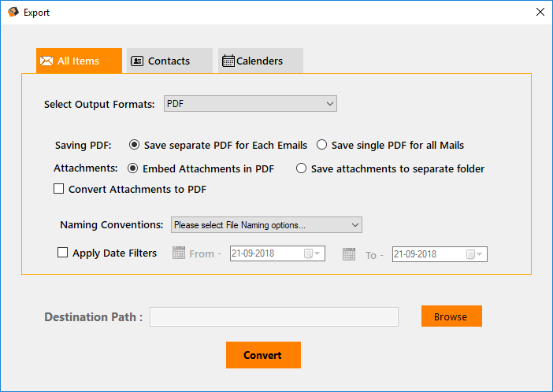Expand the Select Output Formats dropdown

250,104
